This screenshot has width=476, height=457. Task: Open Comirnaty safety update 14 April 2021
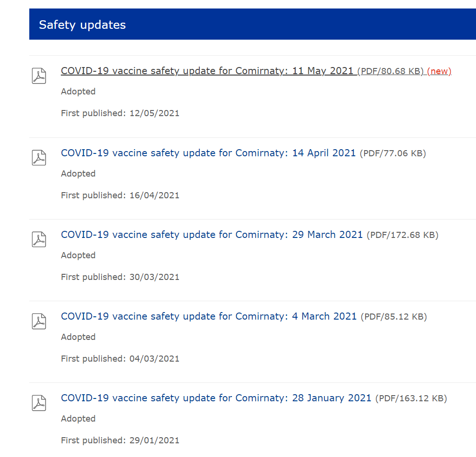pyautogui.click(x=208, y=152)
